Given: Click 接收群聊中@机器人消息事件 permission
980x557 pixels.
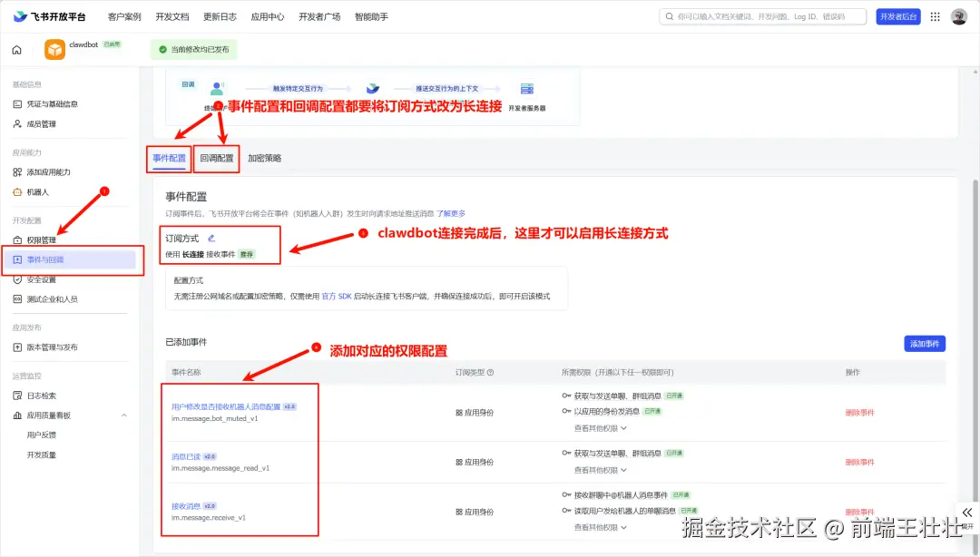Looking at the screenshot, I should pos(621,495).
